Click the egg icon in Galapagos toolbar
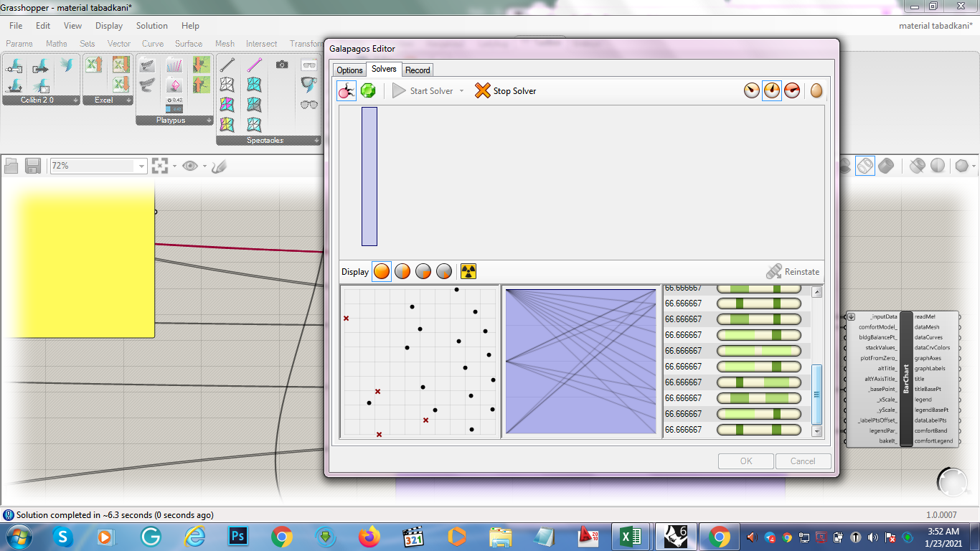The width and height of the screenshot is (980, 551). coord(816,91)
